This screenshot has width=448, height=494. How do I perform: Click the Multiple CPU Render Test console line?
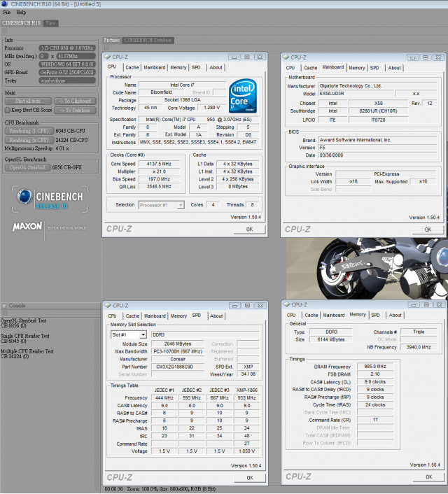pyautogui.click(x=27, y=351)
